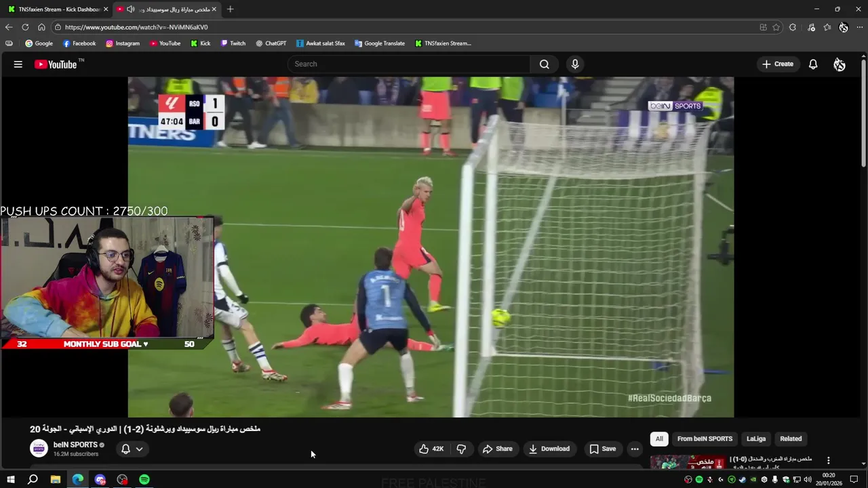Open Windows taskbar search

pos(33,479)
